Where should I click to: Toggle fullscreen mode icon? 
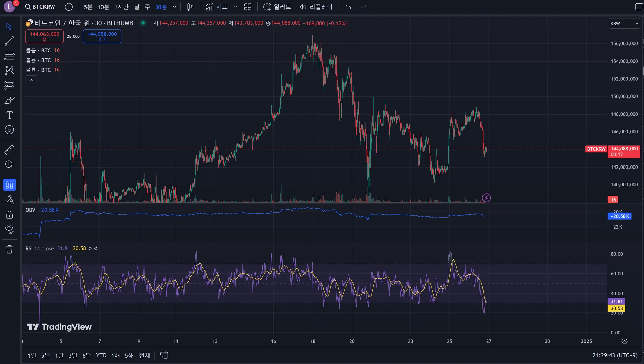[x=639, y=7]
